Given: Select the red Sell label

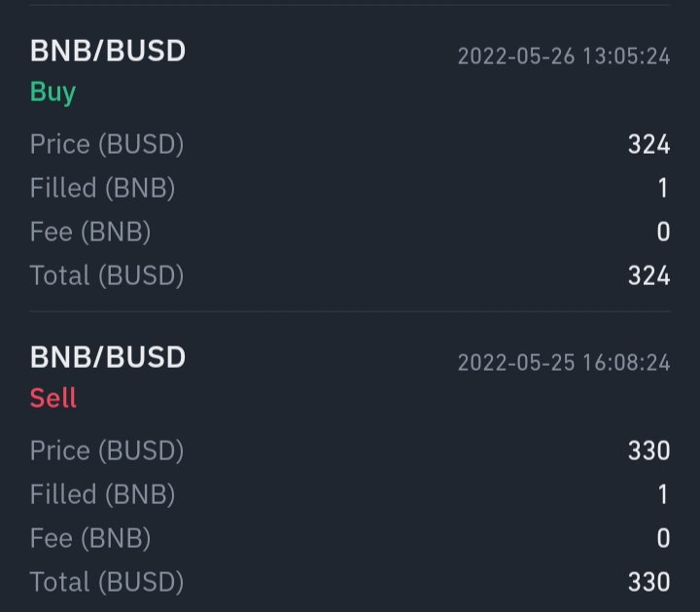Looking at the screenshot, I should pyautogui.click(x=53, y=398).
